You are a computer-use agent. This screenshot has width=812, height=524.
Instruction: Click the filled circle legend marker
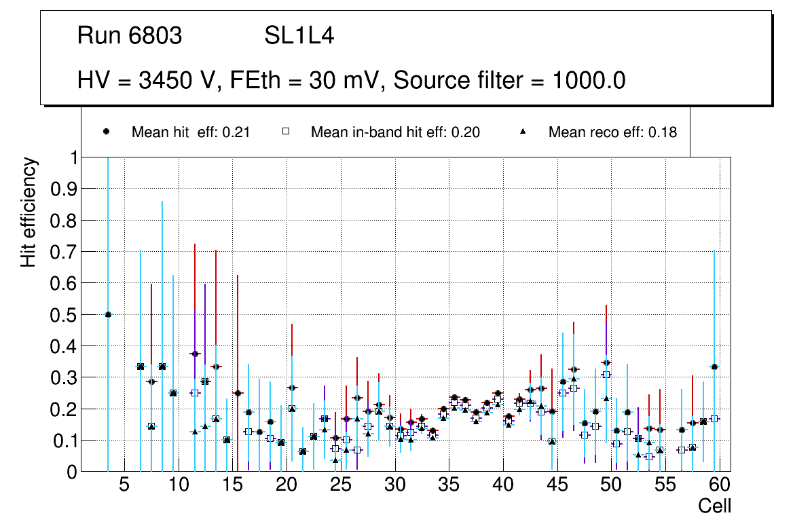pyautogui.click(x=107, y=132)
